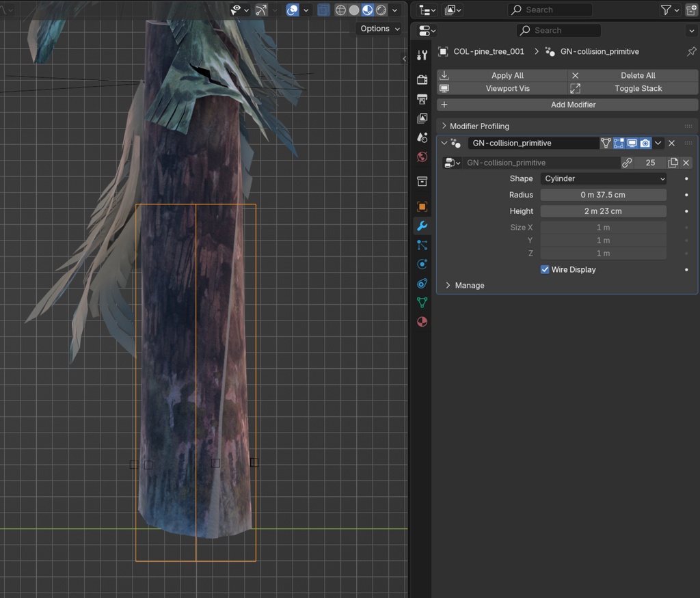Viewport: 700px width, 598px height.
Task: Open the Object Data properties tab
Action: tap(422, 302)
